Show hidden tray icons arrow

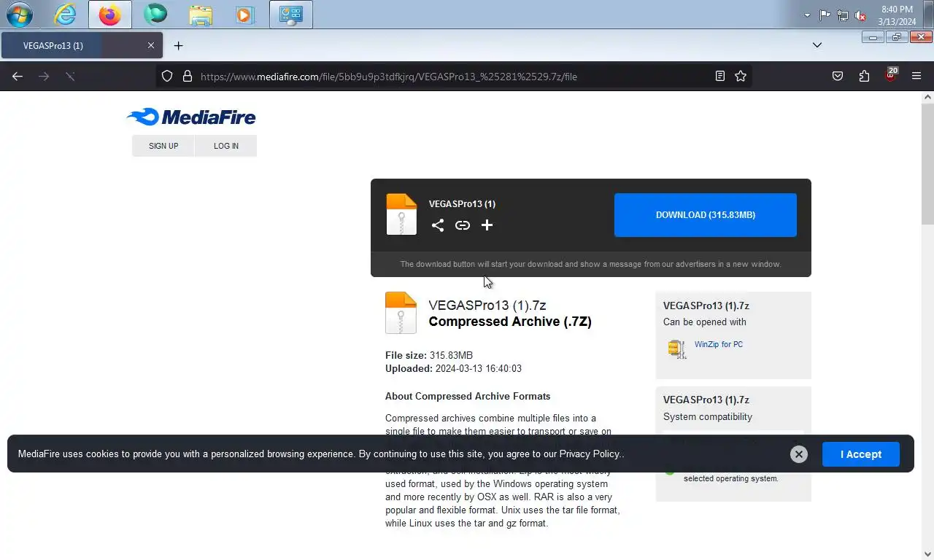pyautogui.click(x=807, y=15)
